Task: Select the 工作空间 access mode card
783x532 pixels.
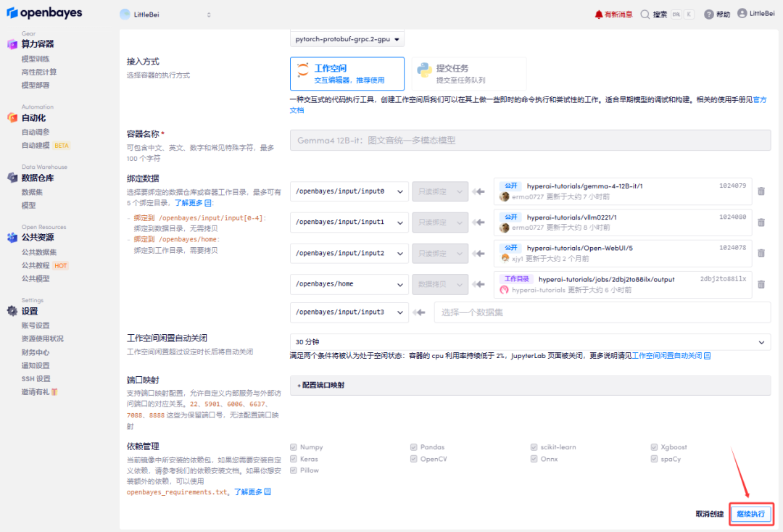Action: [x=347, y=73]
